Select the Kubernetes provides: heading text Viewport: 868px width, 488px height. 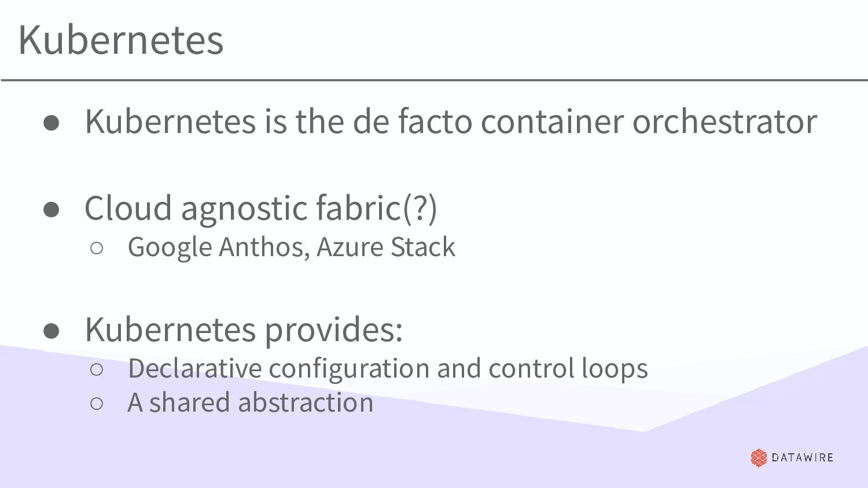pyautogui.click(x=244, y=330)
